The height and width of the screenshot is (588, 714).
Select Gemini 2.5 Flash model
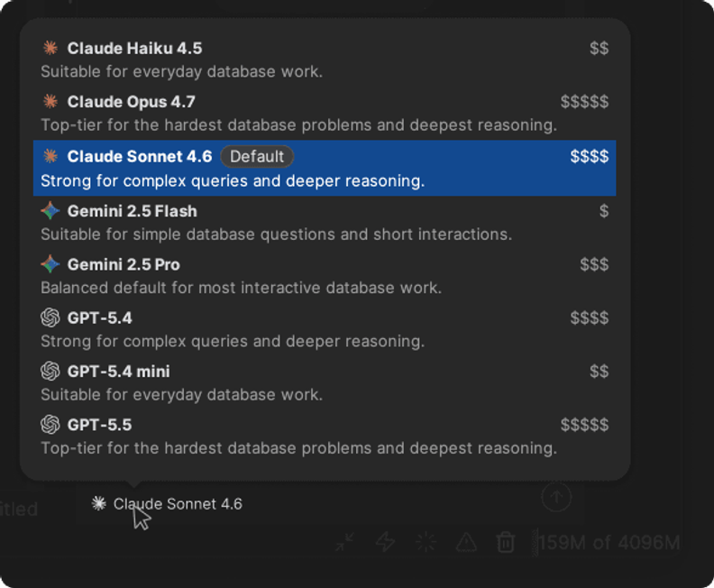pos(325,222)
